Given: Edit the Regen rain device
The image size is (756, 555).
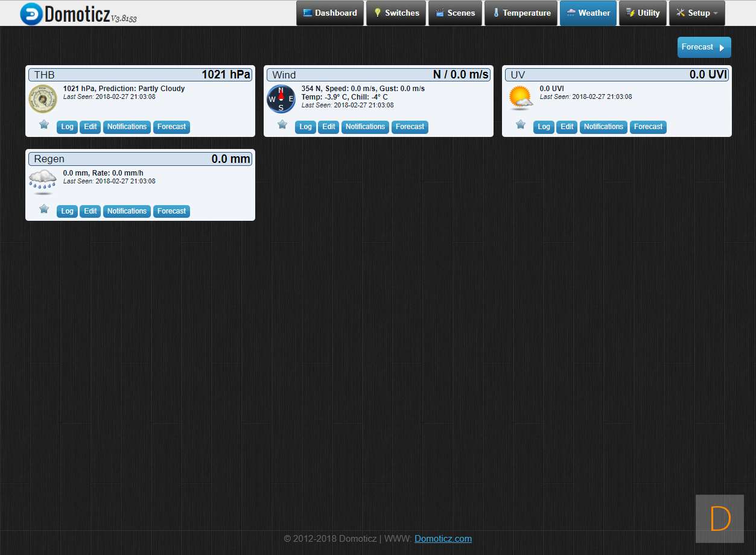Looking at the screenshot, I should 91,212.
